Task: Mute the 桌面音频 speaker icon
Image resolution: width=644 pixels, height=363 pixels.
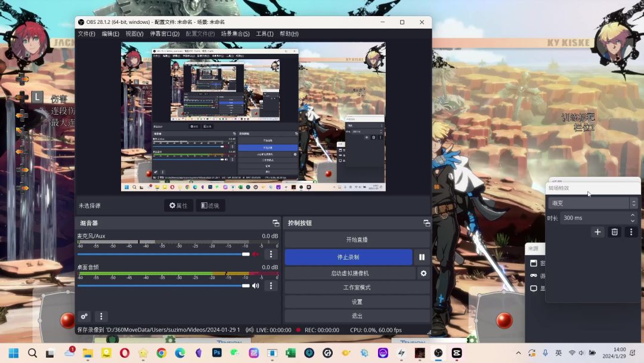Action: pos(255,286)
